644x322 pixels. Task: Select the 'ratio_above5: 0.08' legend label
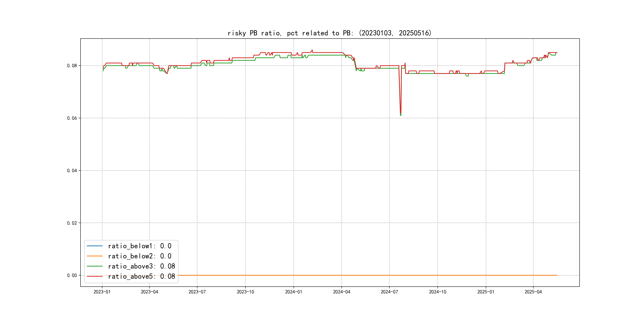[141, 276]
